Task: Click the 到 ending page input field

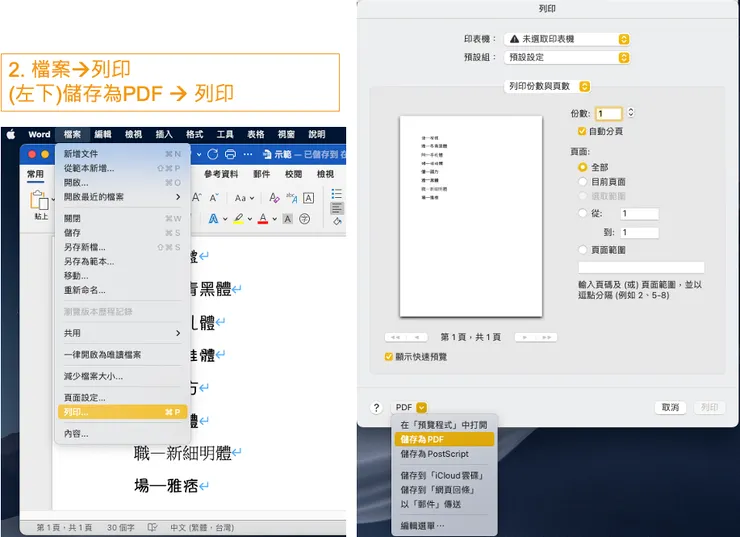Action: (x=639, y=232)
